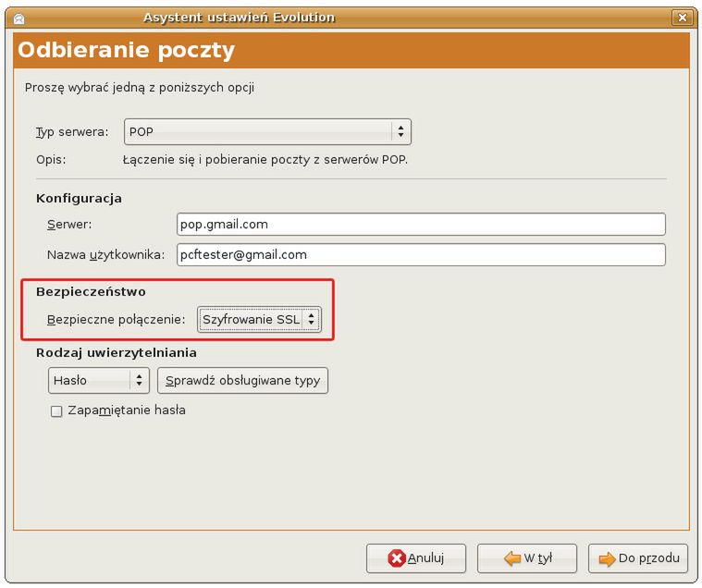Viewport: 702px width, 588px height.
Task: Click the Nazwa użytkownika label
Action: coord(105,255)
